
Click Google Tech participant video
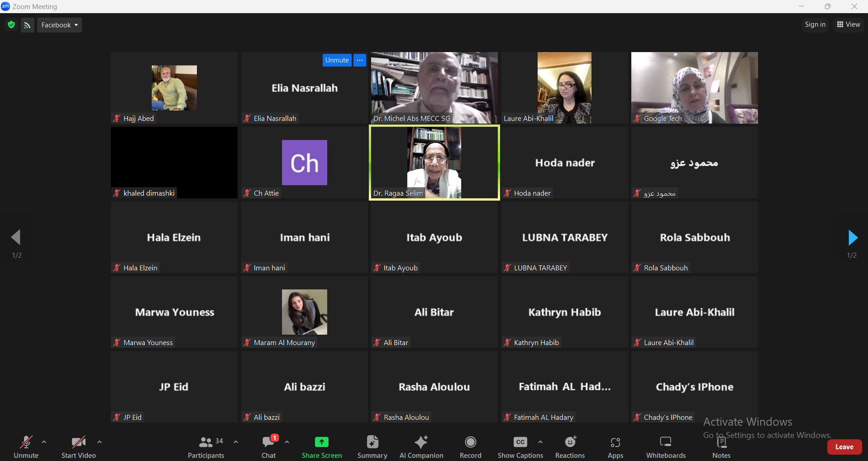(695, 88)
